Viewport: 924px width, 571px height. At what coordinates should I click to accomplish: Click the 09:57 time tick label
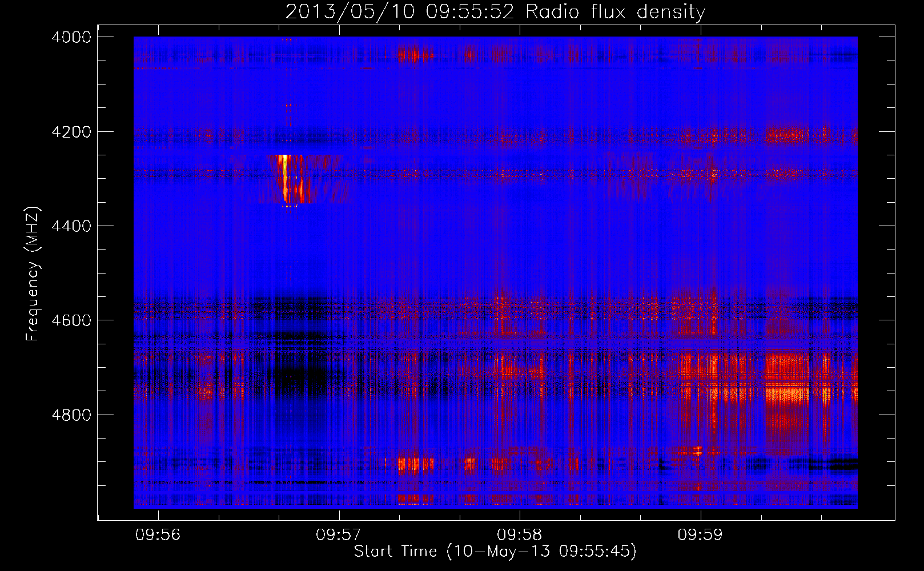tap(339, 535)
